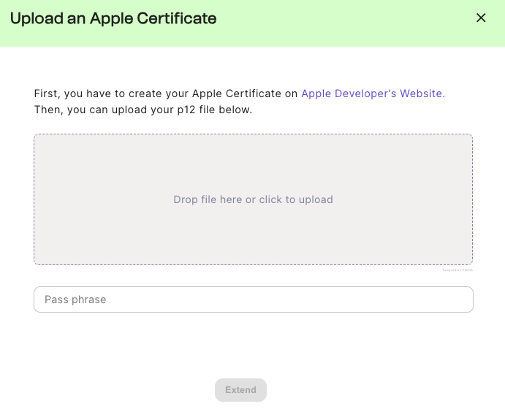This screenshot has height=420, width=505.
Task: Focus the Pass phrase input field
Action: click(x=253, y=299)
